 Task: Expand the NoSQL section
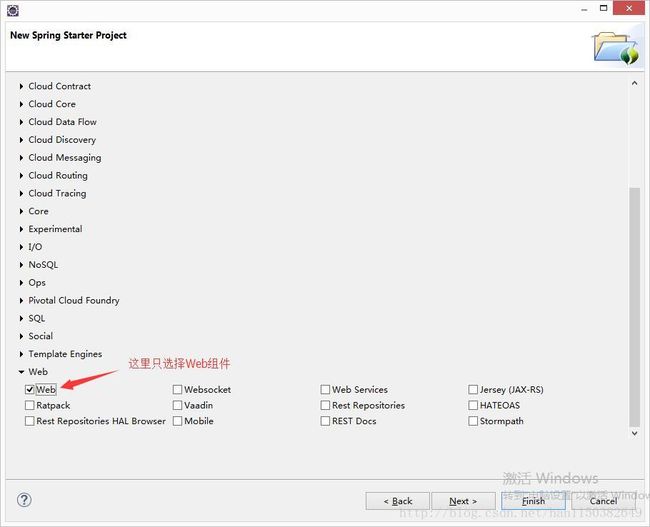point(21,265)
